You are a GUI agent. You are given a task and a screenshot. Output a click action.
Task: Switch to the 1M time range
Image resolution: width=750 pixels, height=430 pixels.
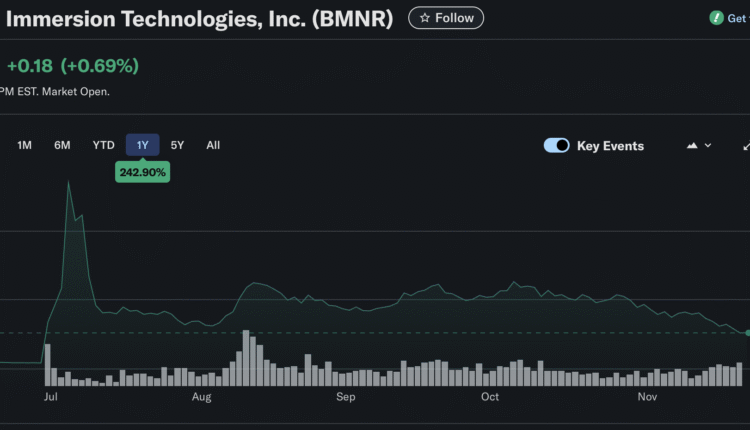pos(25,145)
